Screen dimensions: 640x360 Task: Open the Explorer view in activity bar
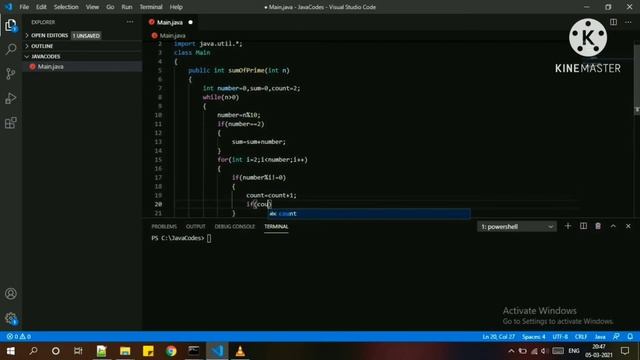pos(11,25)
